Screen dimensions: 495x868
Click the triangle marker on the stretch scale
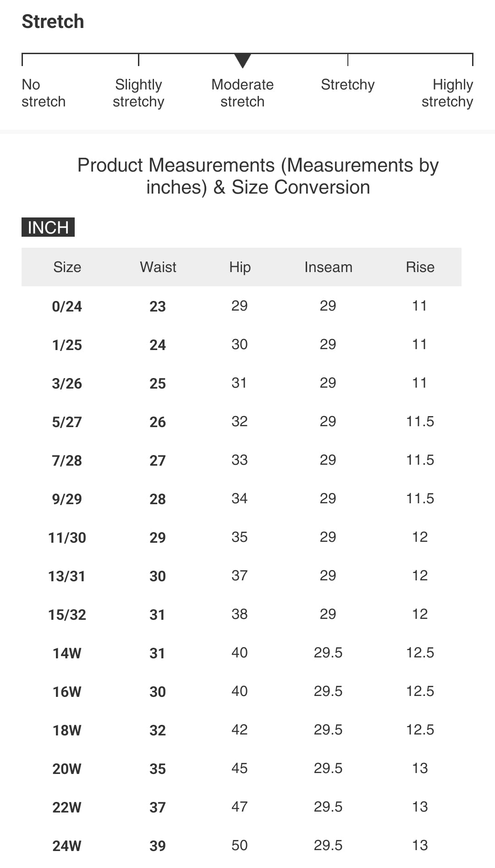tap(242, 60)
